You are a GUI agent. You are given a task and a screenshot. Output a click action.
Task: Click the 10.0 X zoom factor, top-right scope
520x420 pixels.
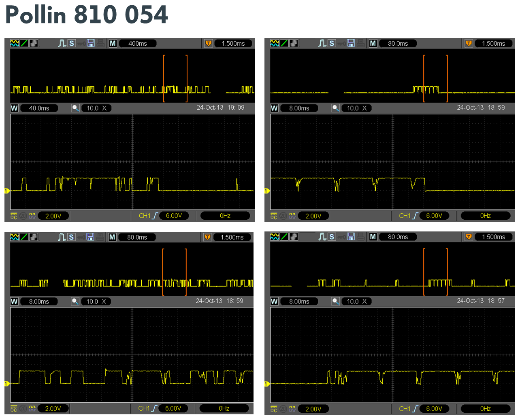[x=357, y=108]
